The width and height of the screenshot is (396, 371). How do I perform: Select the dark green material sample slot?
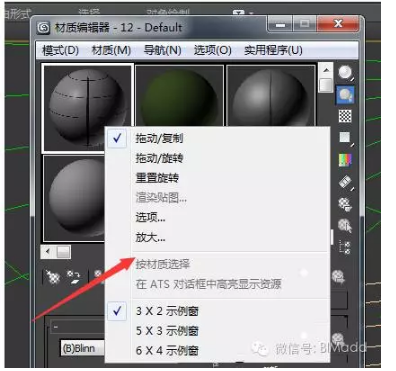(179, 96)
